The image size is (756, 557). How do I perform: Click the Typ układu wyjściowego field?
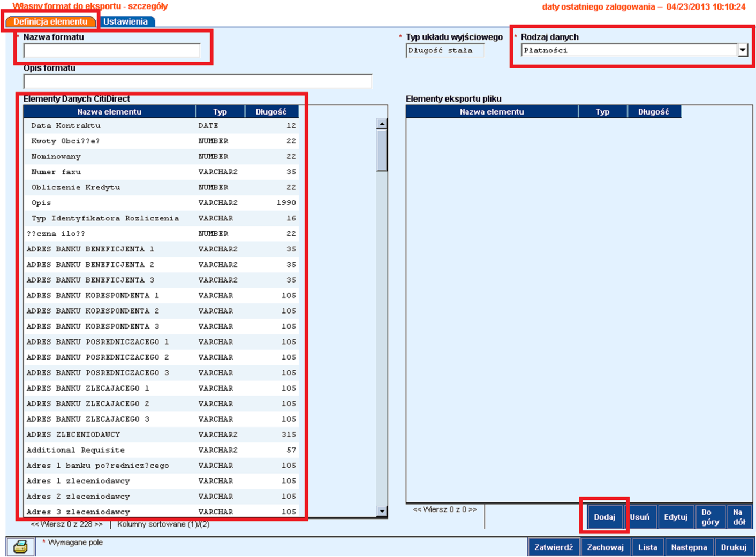pos(445,50)
